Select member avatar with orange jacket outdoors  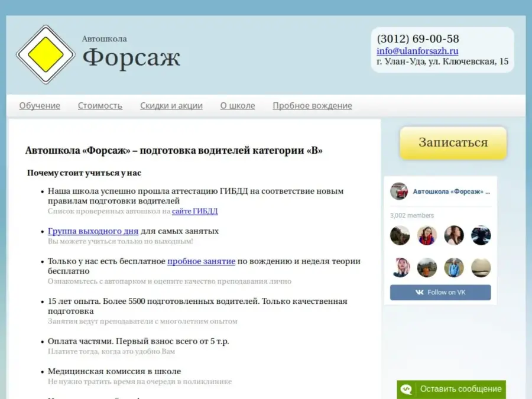click(x=427, y=267)
